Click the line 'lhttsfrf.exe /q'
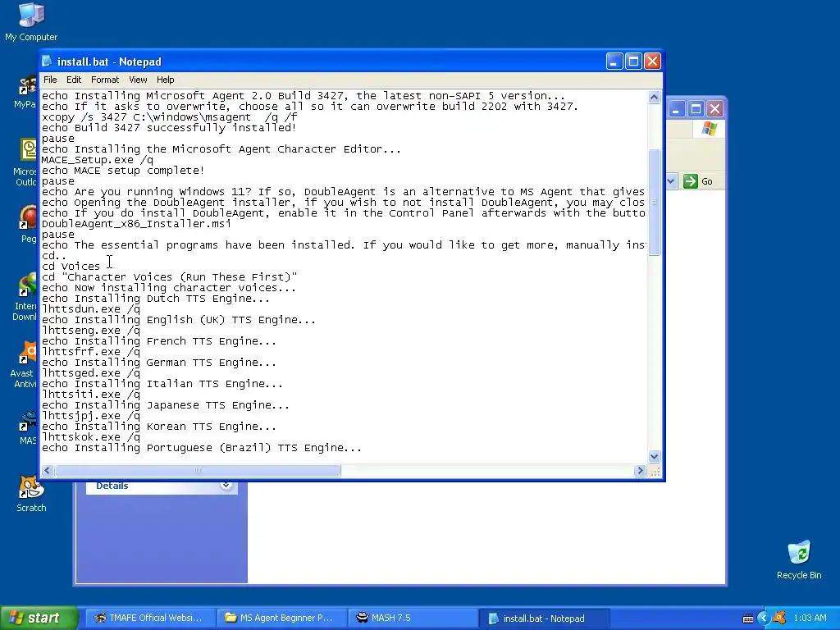Screen dimensions: 840x630 [x=91, y=352]
